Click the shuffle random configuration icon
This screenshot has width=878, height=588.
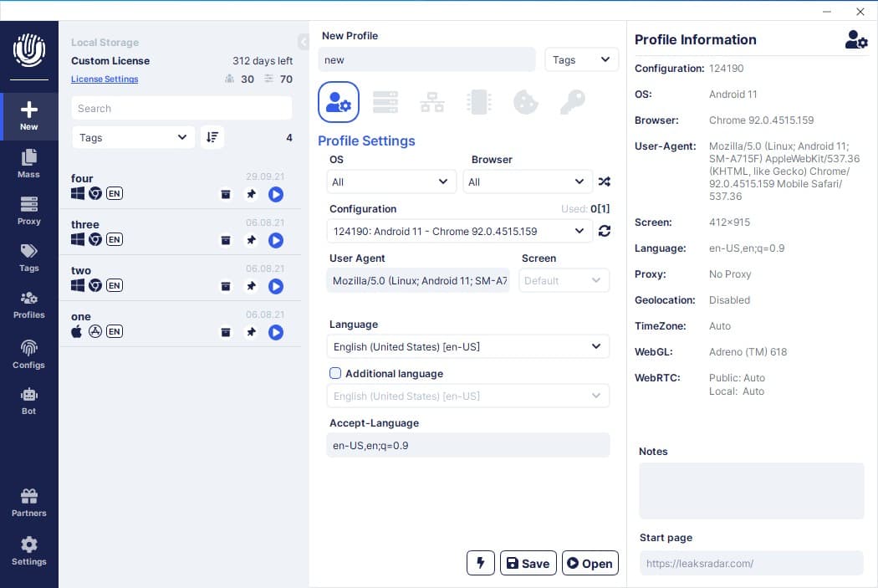[605, 182]
